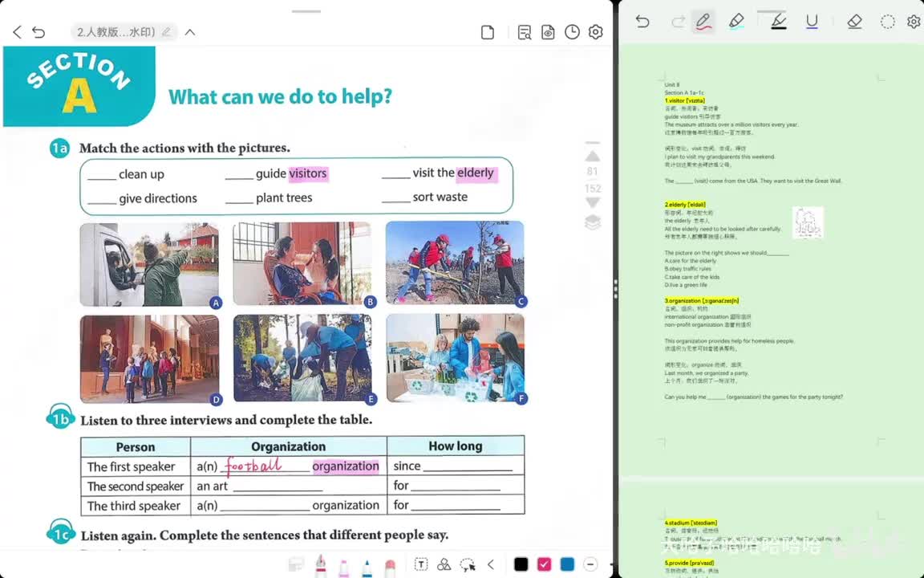Image resolution: width=924 pixels, height=578 pixels.
Task: Click notes heading '2.elderly'
Action: click(x=685, y=204)
